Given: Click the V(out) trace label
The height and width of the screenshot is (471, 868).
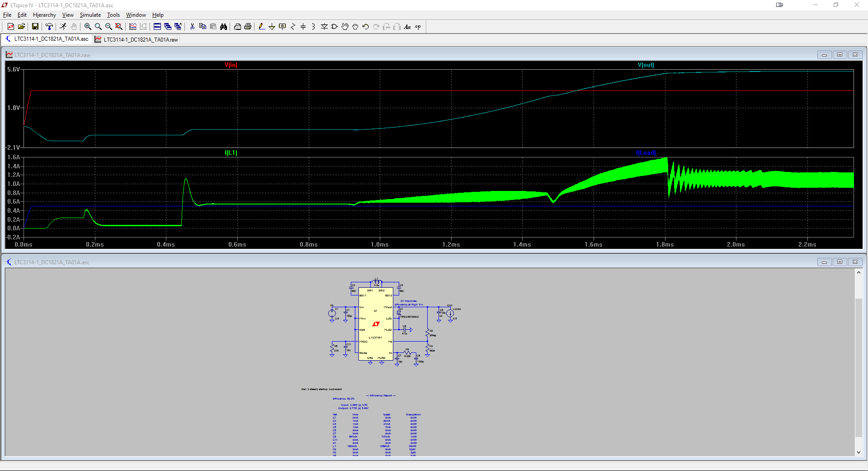Looking at the screenshot, I should (x=646, y=65).
